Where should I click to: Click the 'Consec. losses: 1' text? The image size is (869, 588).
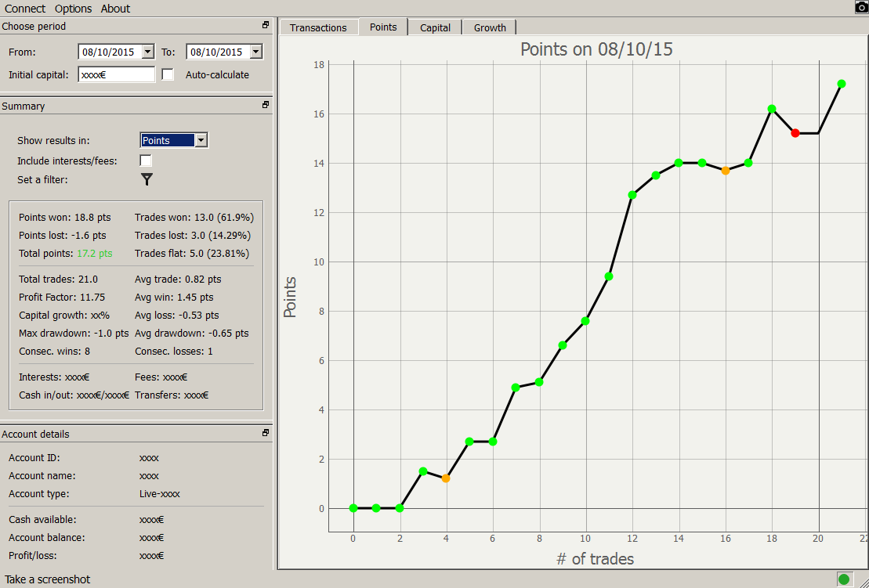pyautogui.click(x=173, y=352)
